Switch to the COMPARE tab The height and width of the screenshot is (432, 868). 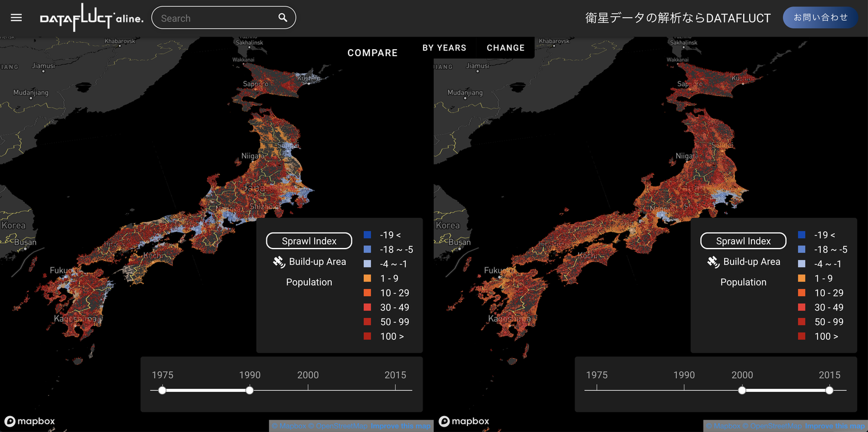372,53
